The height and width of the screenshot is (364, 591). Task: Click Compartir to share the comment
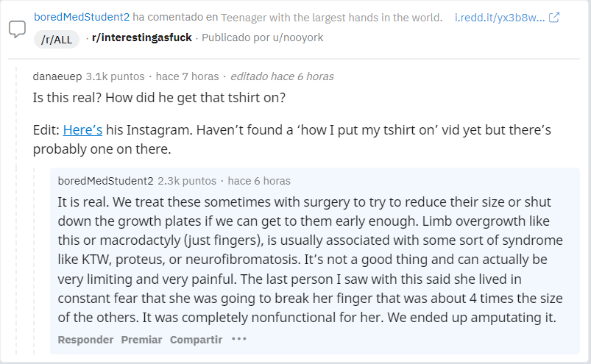pos(196,339)
